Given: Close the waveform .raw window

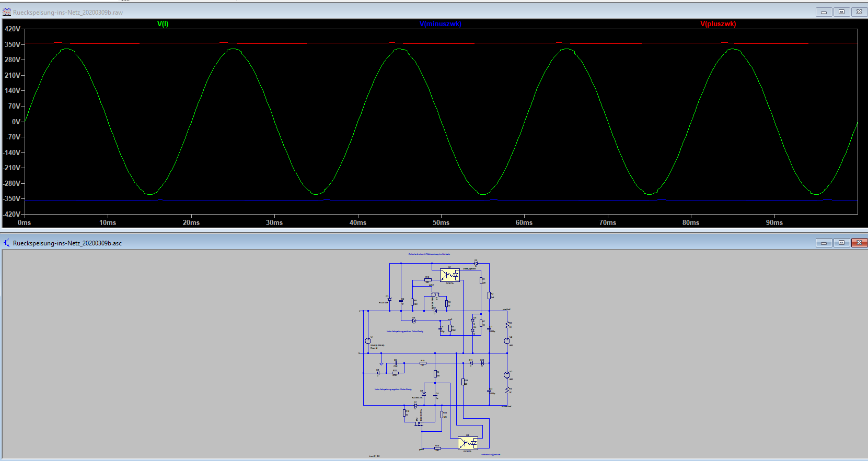Looking at the screenshot, I should pos(859,12).
